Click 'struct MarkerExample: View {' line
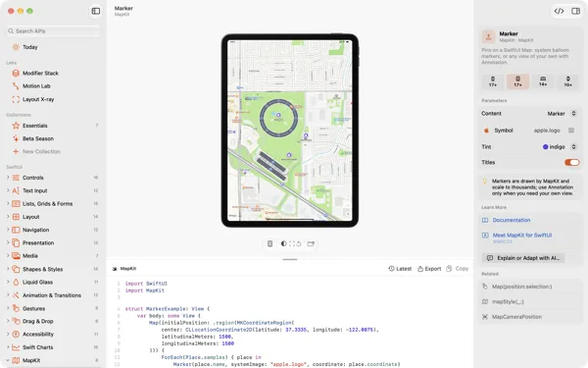 [168, 309]
